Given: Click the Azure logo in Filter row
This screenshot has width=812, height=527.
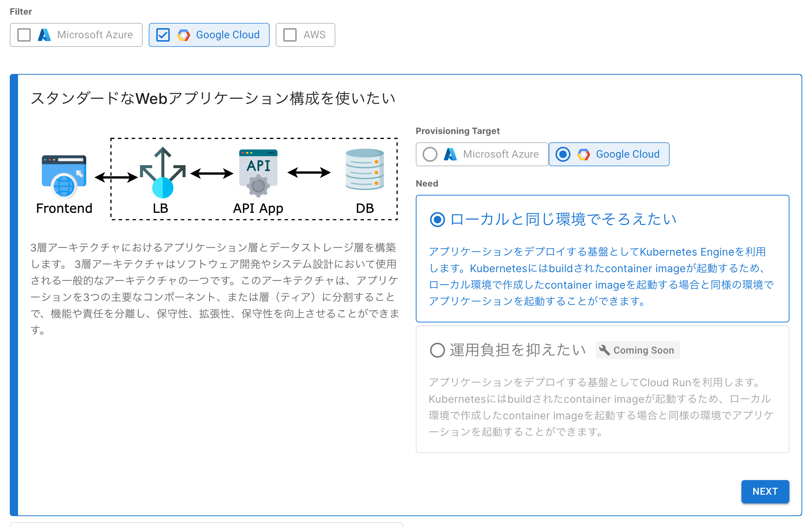Looking at the screenshot, I should (x=44, y=35).
